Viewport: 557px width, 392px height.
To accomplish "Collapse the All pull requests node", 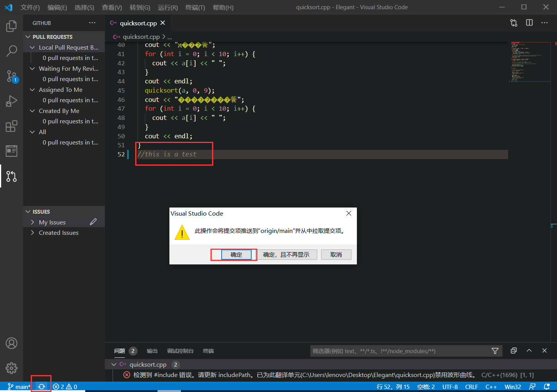I will [x=32, y=132].
